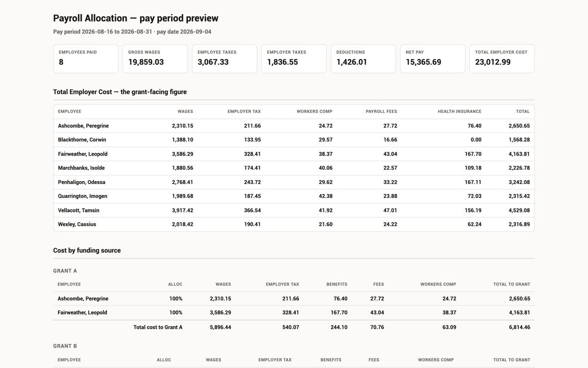The height and width of the screenshot is (368, 588).
Task: Select the Deductions card showing 1,426.01
Action: (363, 59)
